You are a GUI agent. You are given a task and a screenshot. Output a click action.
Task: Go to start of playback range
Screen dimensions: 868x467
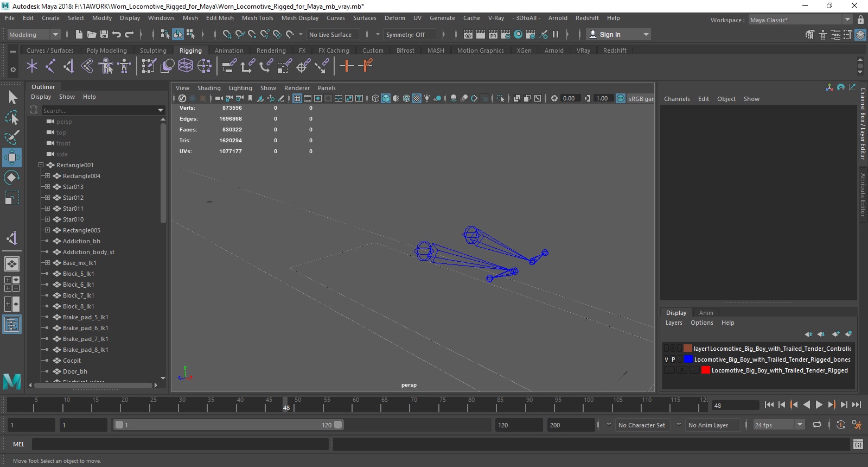[x=769, y=405]
